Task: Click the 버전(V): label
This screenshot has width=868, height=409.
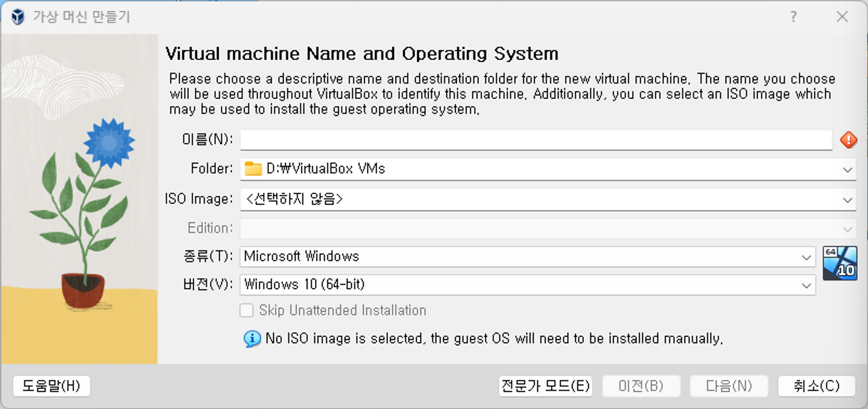Action: pyautogui.click(x=208, y=284)
